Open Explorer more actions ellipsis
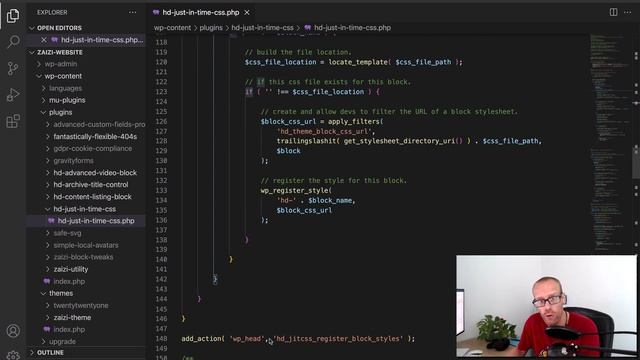The height and width of the screenshot is (360, 640). coord(132,12)
